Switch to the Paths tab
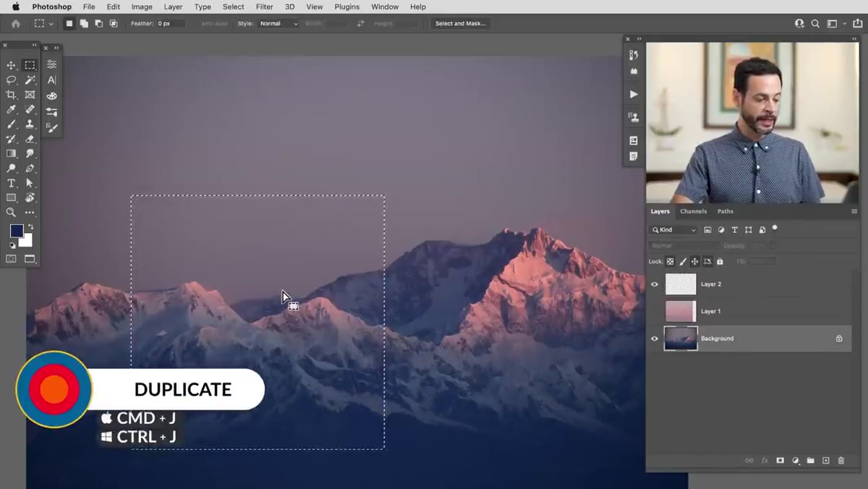 (726, 211)
